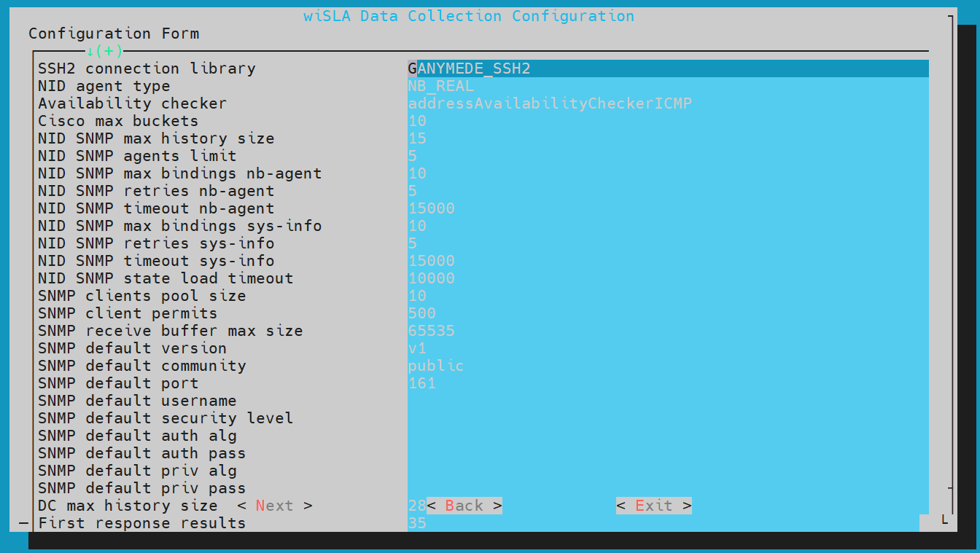The height and width of the screenshot is (553, 980).
Task: Edit the First response results value
Action: click(x=667, y=523)
